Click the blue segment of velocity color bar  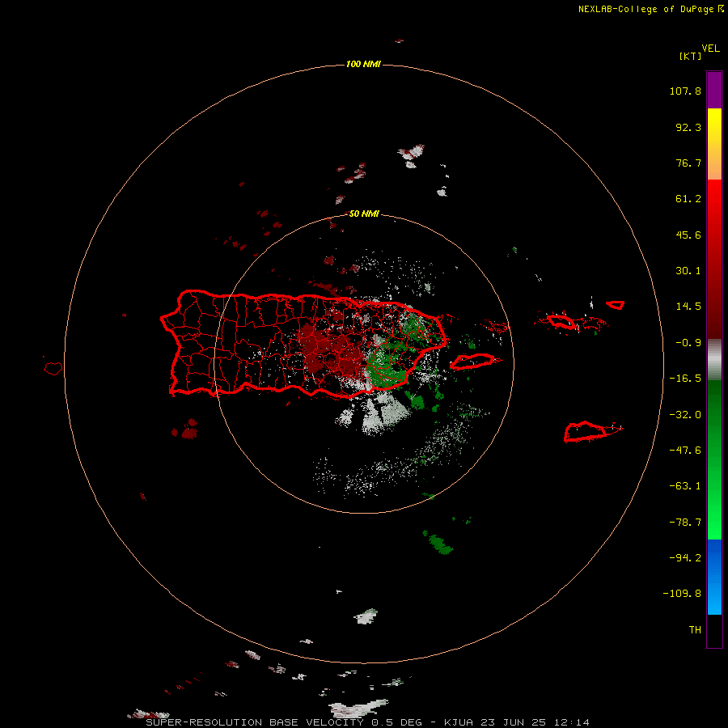pyautogui.click(x=714, y=577)
